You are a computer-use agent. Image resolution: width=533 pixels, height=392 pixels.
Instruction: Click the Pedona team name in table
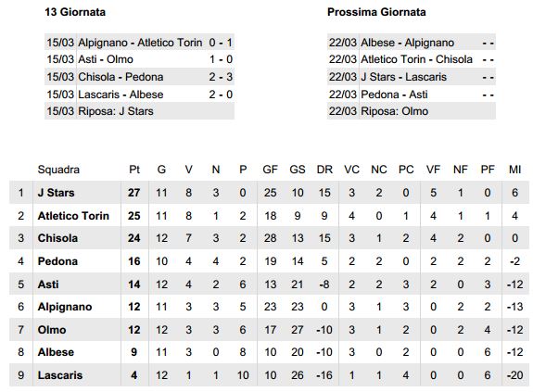[57, 261]
